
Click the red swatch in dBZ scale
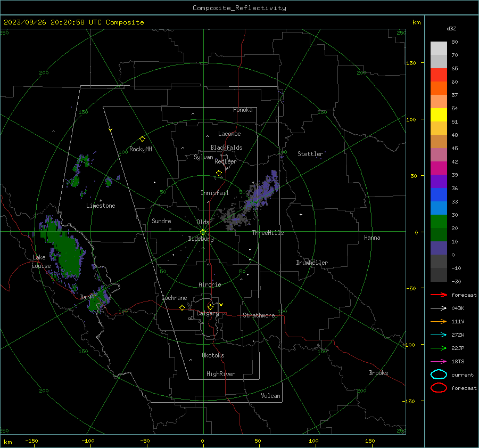pos(439,75)
